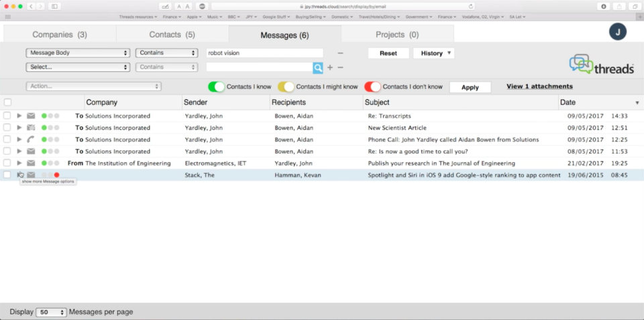Expand the Re: Transcripts message row

coord(19,116)
